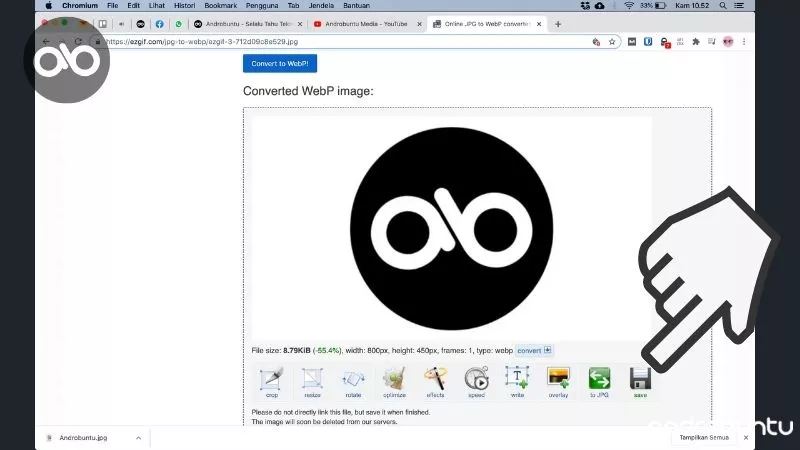
Task: Open the Histori menu
Action: 184,6
